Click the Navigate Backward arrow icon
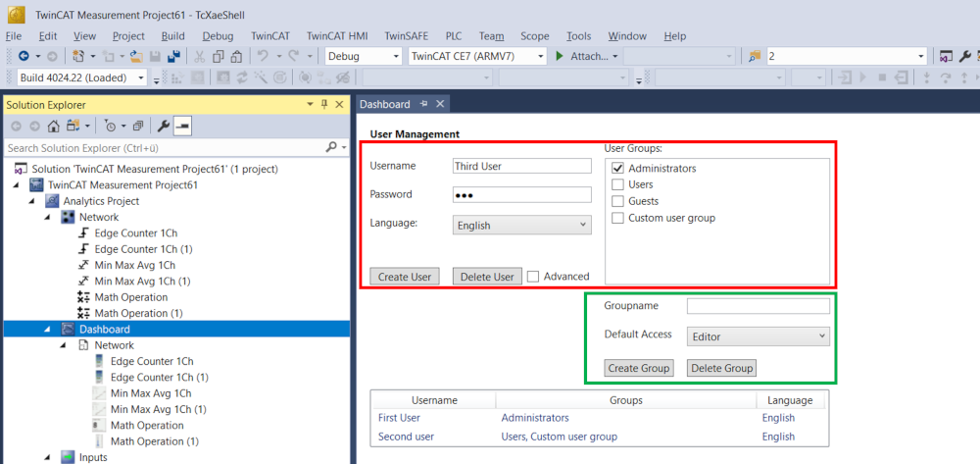The width and height of the screenshot is (980, 464). tap(24, 56)
